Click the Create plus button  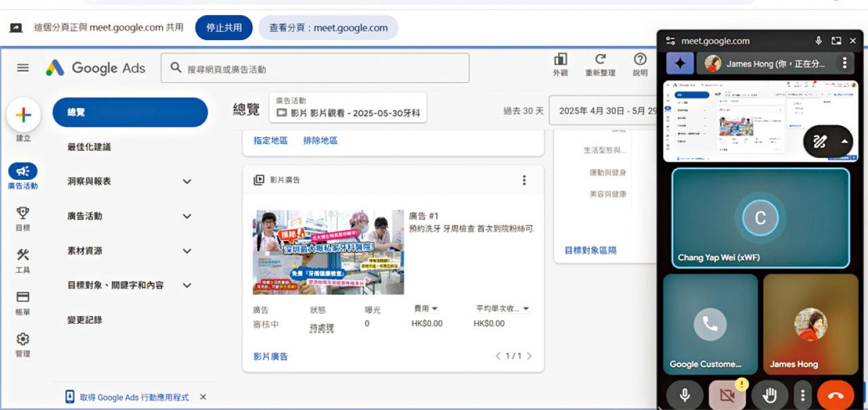tap(24, 115)
